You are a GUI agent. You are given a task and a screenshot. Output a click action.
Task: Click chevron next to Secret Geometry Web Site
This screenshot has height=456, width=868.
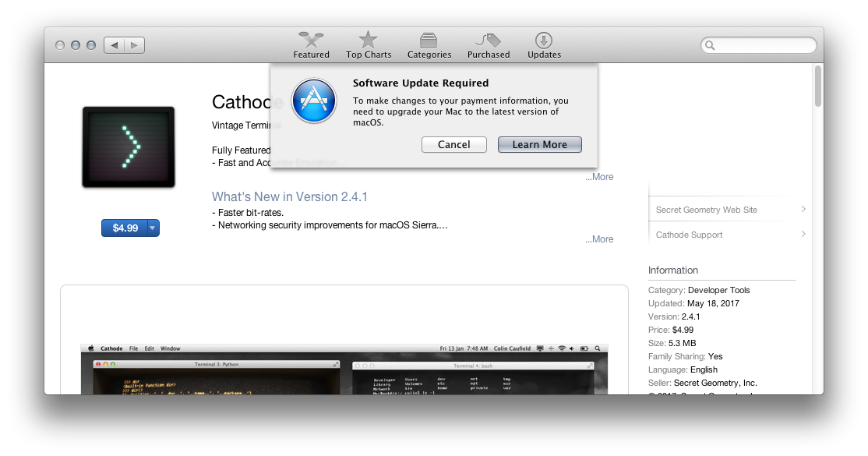point(803,209)
